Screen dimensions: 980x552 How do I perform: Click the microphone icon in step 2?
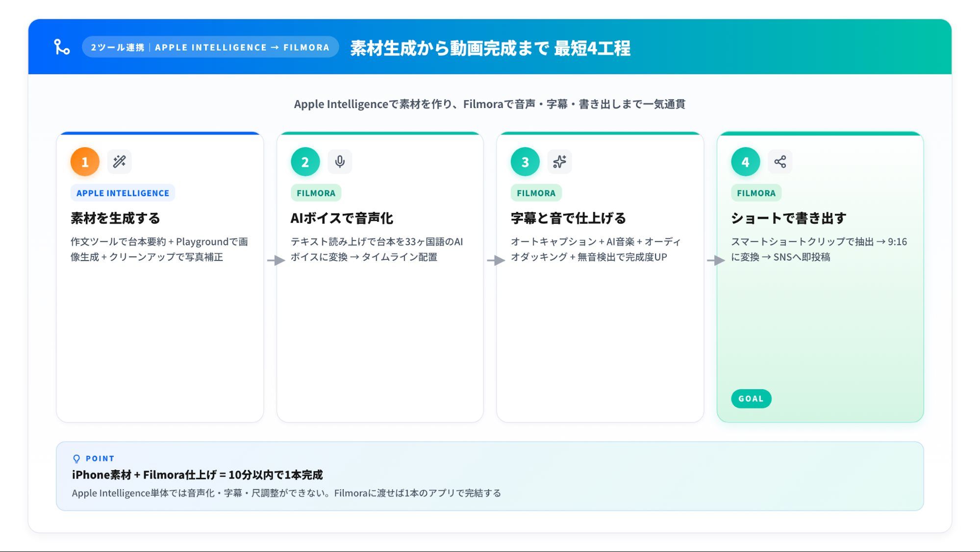click(340, 161)
